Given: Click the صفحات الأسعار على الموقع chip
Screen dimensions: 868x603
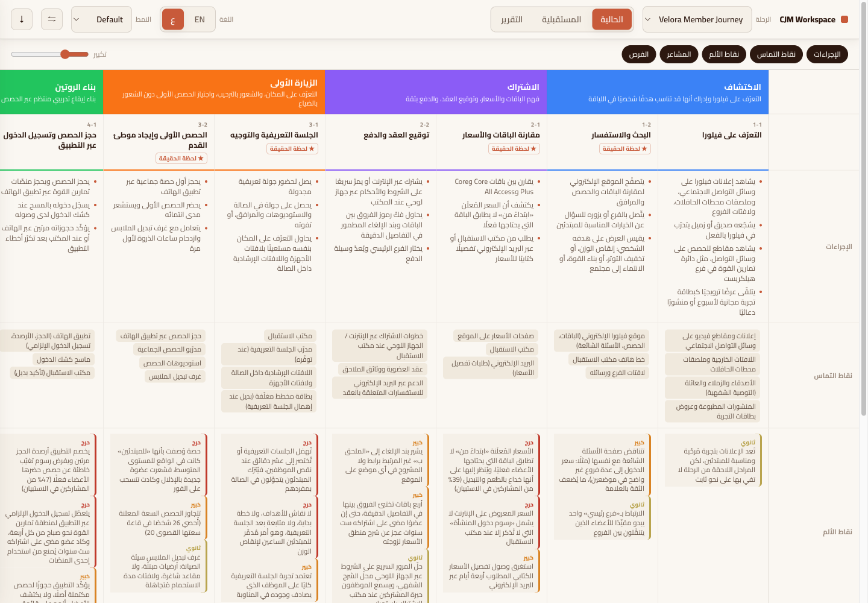Looking at the screenshot, I should (495, 336).
